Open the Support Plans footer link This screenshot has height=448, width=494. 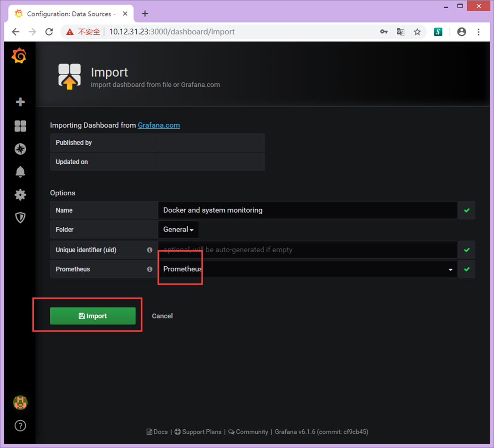(198, 432)
